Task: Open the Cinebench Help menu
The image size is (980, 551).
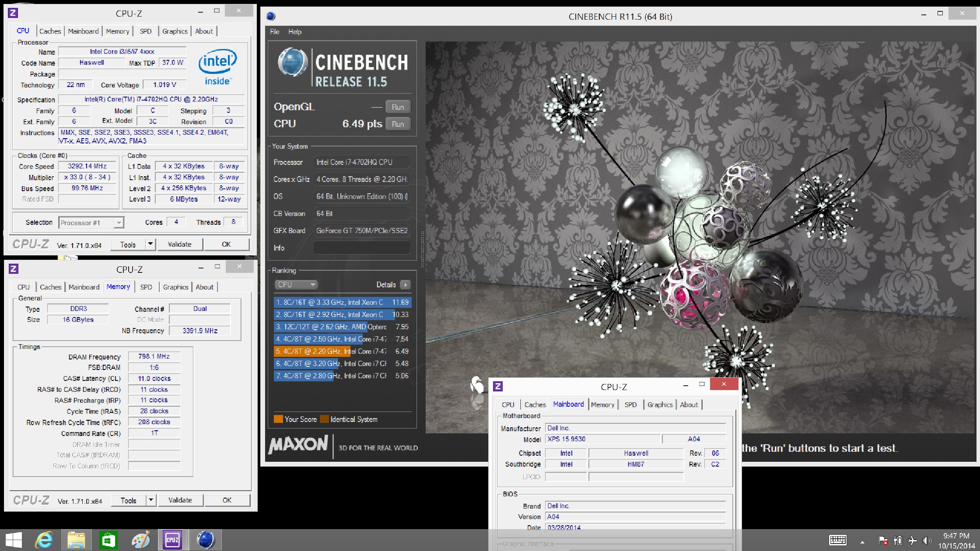Action: pyautogui.click(x=295, y=31)
